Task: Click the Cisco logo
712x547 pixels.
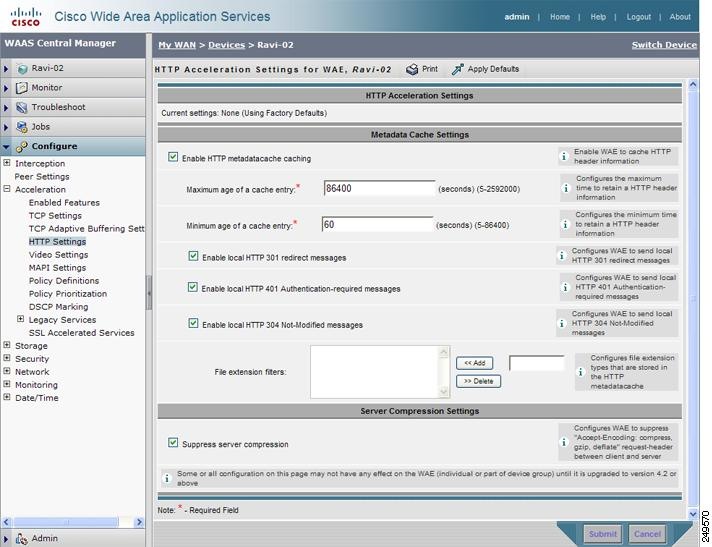Action: coord(26,17)
